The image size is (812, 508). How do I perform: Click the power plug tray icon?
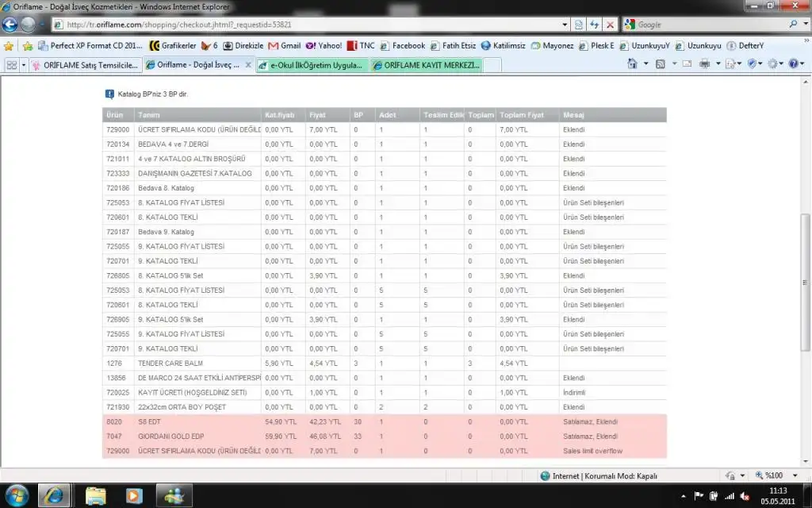click(x=714, y=496)
